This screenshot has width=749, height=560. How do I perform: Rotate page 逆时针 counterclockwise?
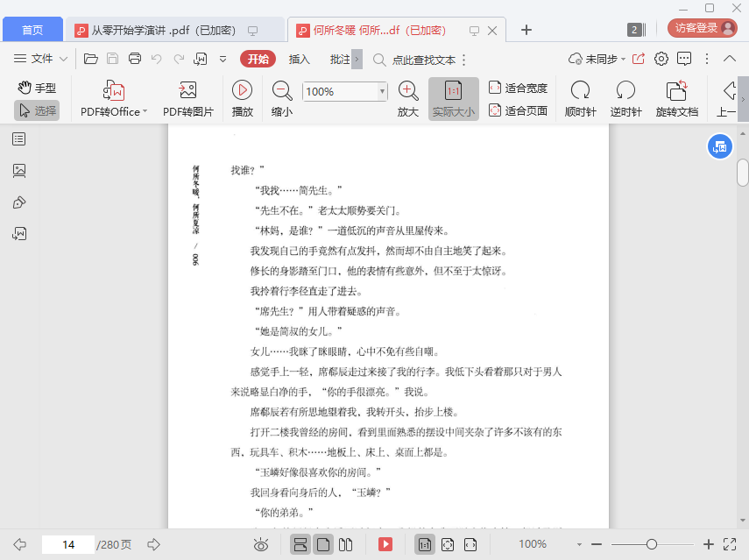[625, 99]
